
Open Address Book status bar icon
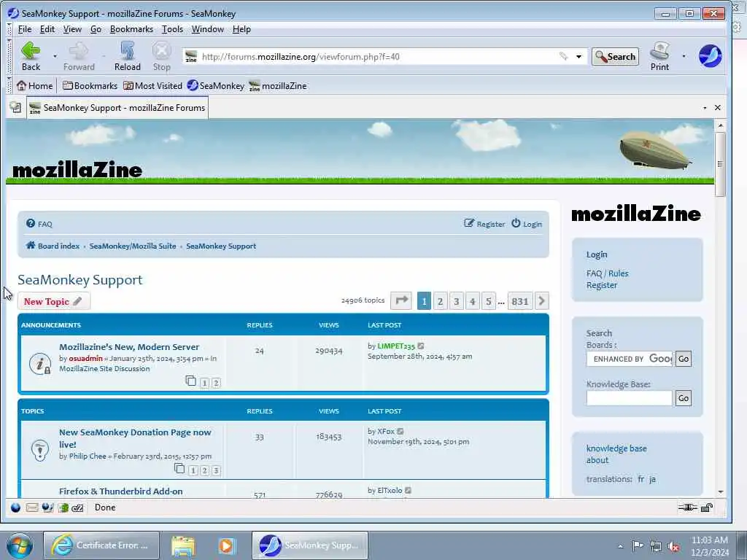pyautogui.click(x=63, y=507)
